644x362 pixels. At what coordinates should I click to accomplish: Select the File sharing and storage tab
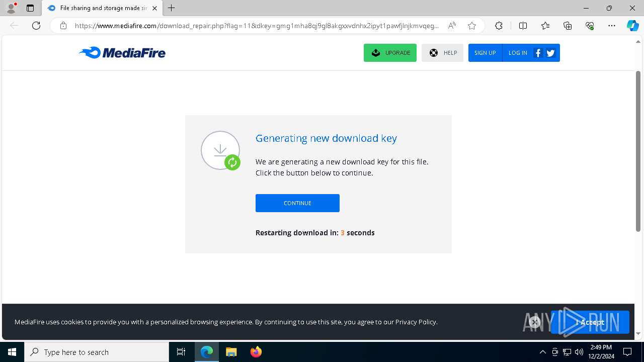[103, 8]
